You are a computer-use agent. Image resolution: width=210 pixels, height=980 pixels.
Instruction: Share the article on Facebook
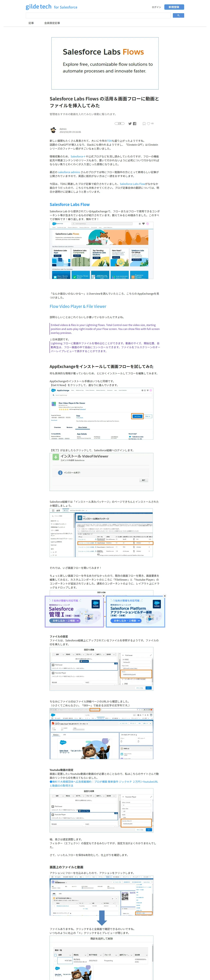tap(135, 124)
